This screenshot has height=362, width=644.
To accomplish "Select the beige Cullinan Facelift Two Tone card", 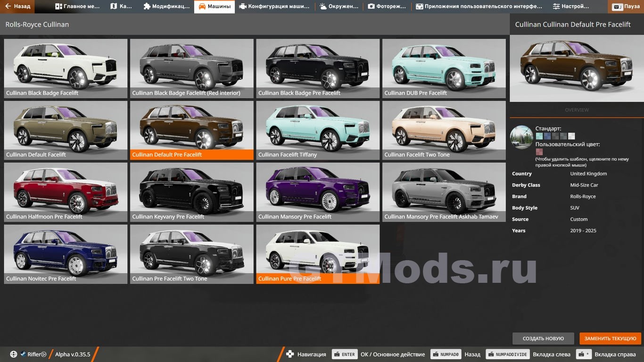I will (x=444, y=130).
